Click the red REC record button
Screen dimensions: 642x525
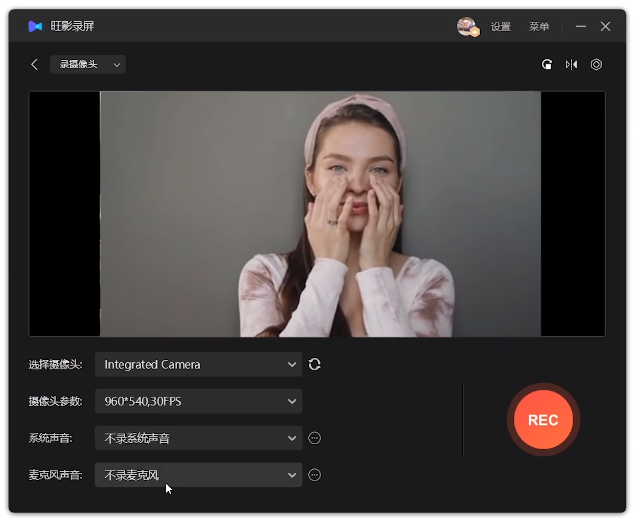tap(543, 419)
